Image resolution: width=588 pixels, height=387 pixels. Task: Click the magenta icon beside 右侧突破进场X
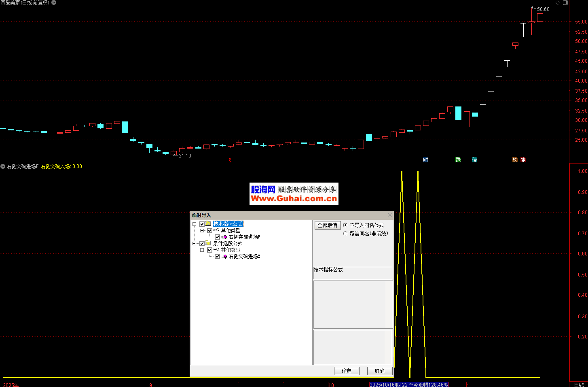coord(225,257)
